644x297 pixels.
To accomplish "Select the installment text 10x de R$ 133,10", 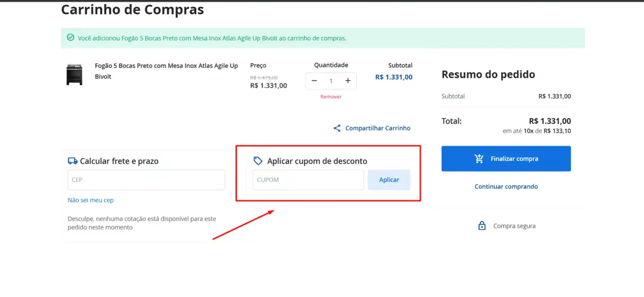I will tap(547, 132).
